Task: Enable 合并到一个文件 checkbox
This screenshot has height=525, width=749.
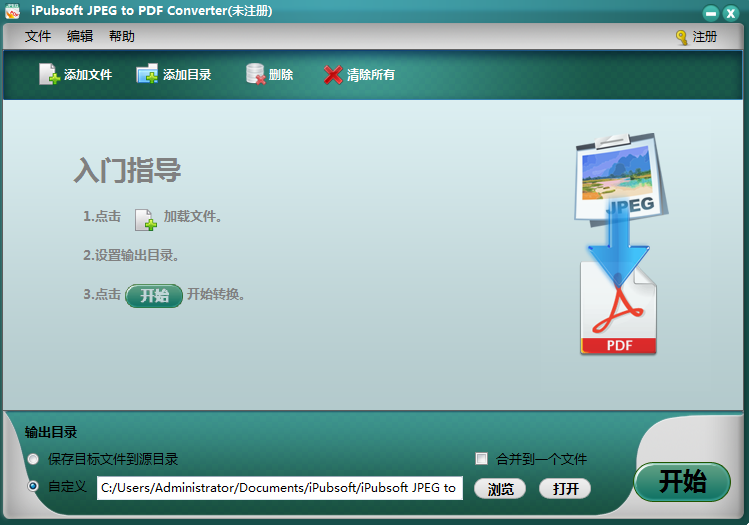Action: point(482,459)
